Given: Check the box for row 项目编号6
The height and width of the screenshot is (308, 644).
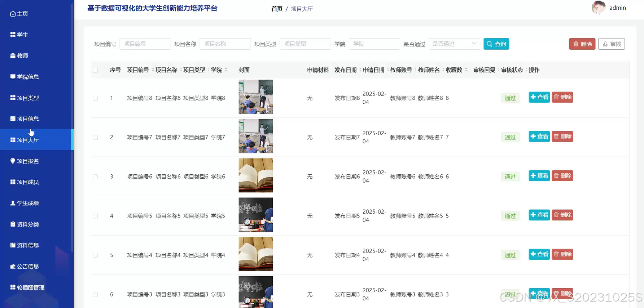Looking at the screenshot, I should tap(95, 177).
